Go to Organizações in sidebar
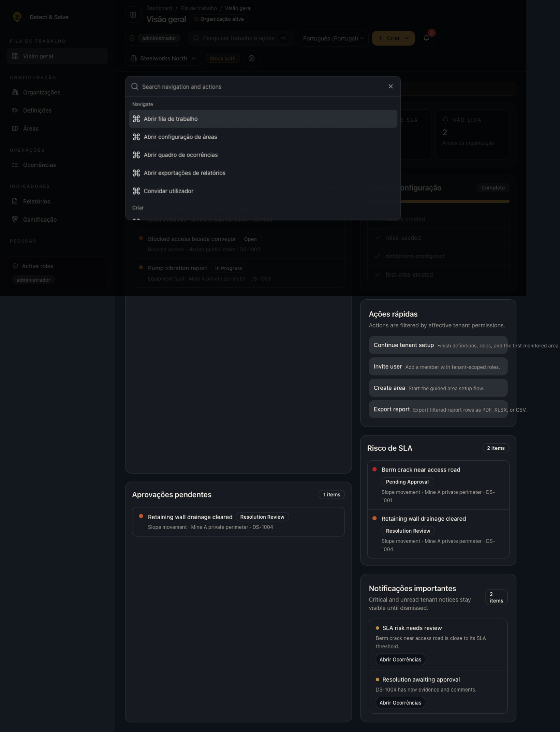The height and width of the screenshot is (732, 560). tap(58, 92)
